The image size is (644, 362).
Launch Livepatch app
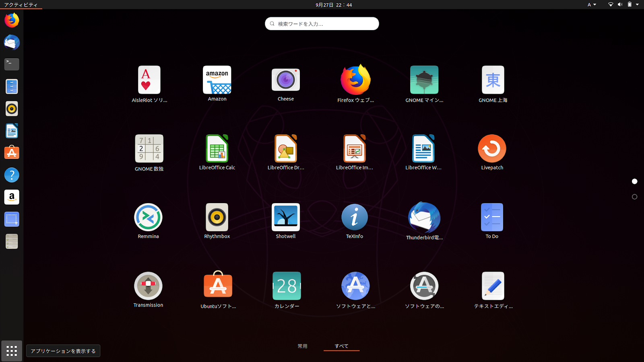[492, 148]
